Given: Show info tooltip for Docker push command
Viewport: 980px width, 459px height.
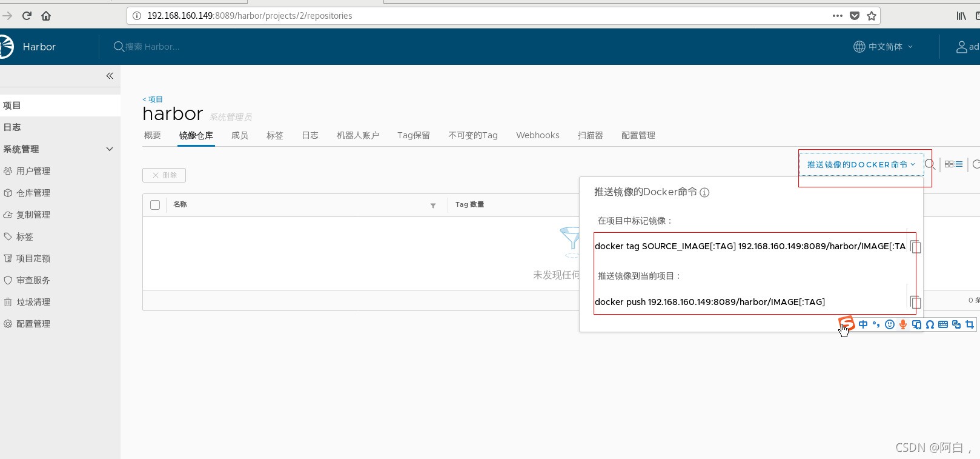Looking at the screenshot, I should point(704,192).
